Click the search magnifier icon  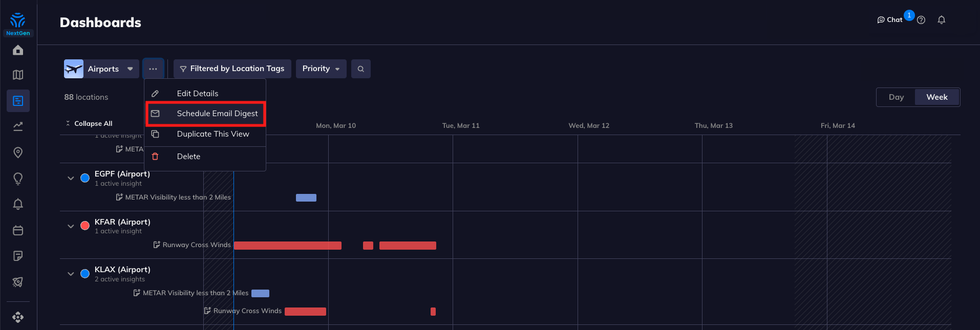point(360,69)
